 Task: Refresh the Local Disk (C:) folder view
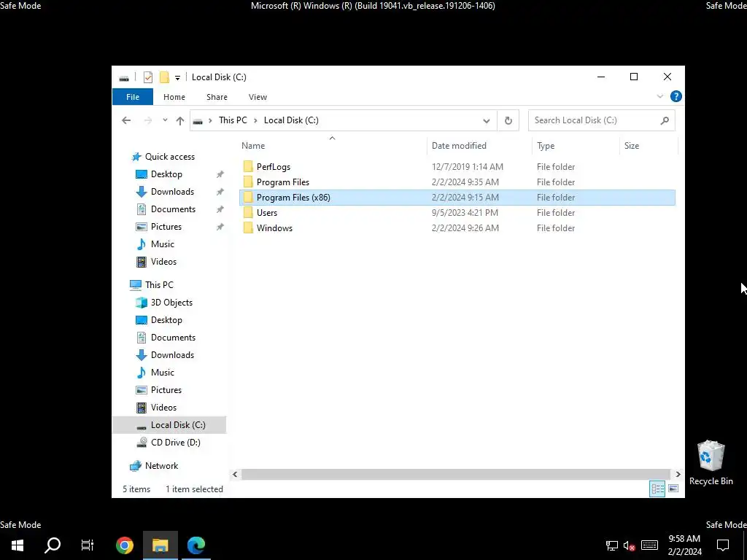point(508,120)
